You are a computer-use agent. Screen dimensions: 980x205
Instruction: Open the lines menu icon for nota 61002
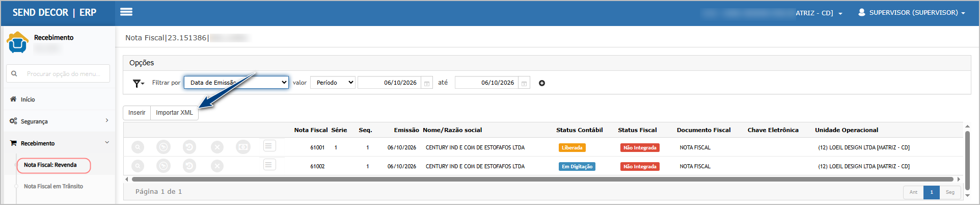tap(269, 165)
